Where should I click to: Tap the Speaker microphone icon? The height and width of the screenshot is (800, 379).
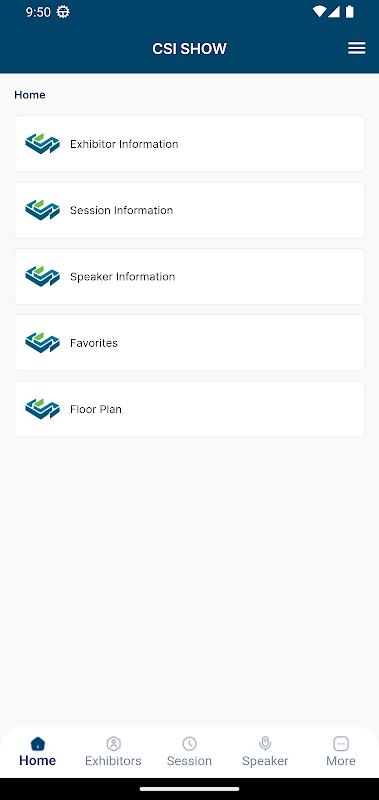click(x=265, y=743)
